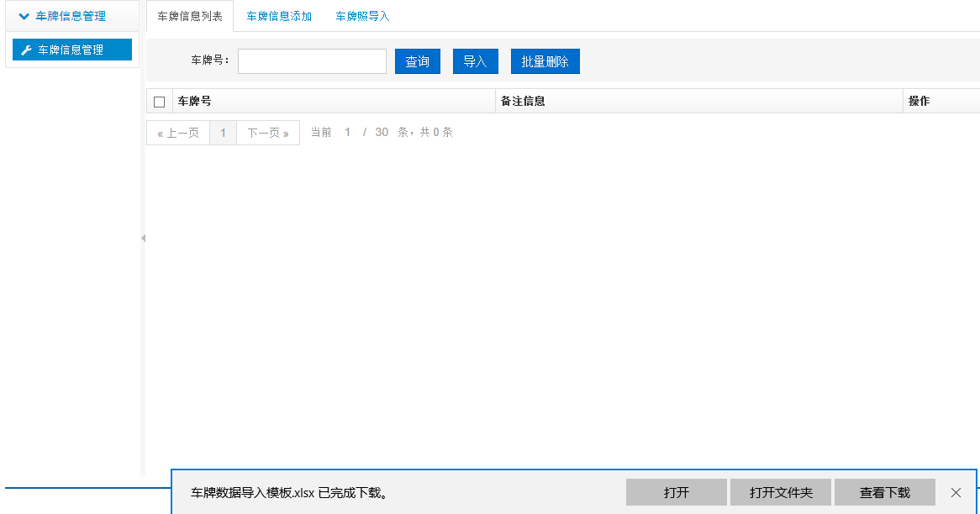Select page number 1 in pagination
Viewport: 980px width, 514px height.
(223, 133)
